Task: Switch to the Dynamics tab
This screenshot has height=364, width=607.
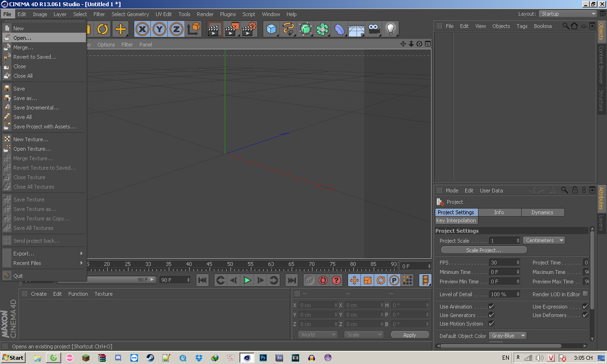Action: click(543, 212)
